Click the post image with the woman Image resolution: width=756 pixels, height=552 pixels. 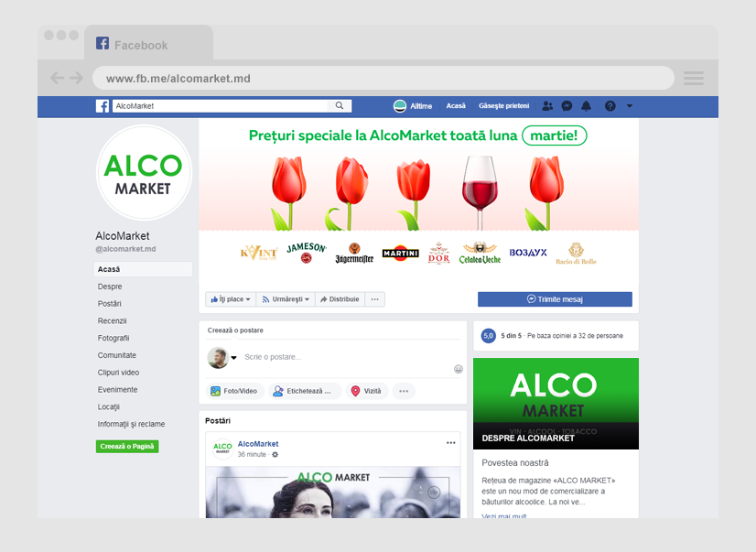tap(332, 492)
